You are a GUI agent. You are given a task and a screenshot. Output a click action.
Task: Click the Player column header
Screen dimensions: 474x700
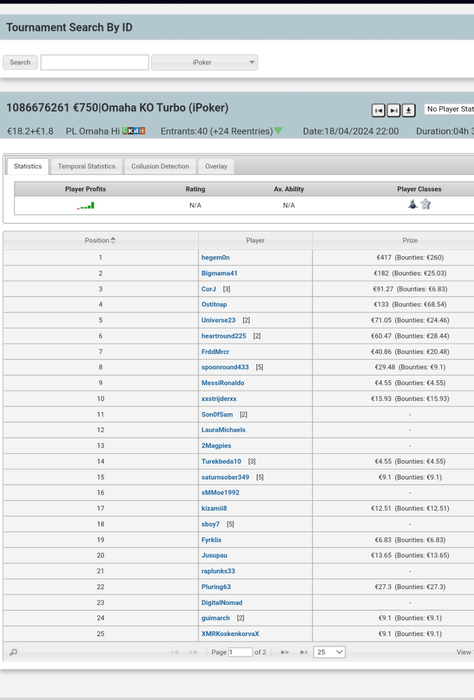pos(255,240)
